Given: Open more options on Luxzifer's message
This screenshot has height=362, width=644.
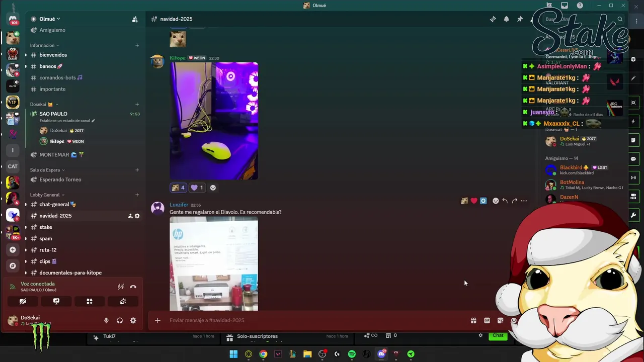Looking at the screenshot, I should point(524,201).
